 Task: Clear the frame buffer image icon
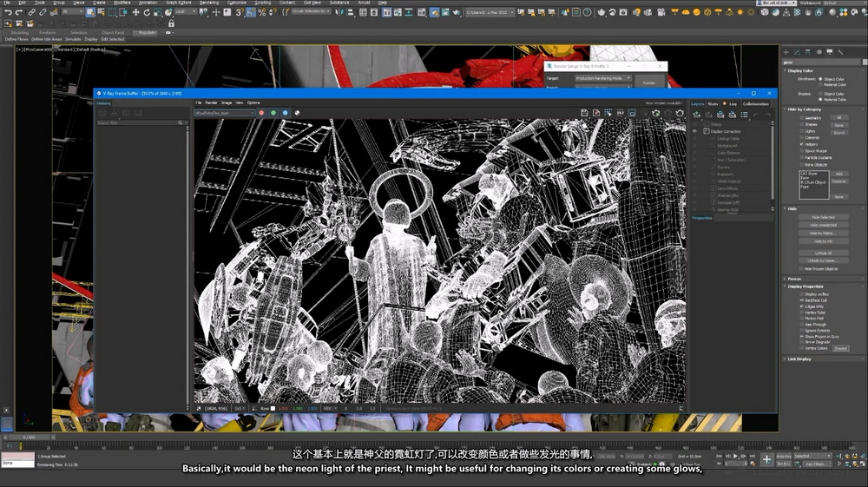click(596, 113)
